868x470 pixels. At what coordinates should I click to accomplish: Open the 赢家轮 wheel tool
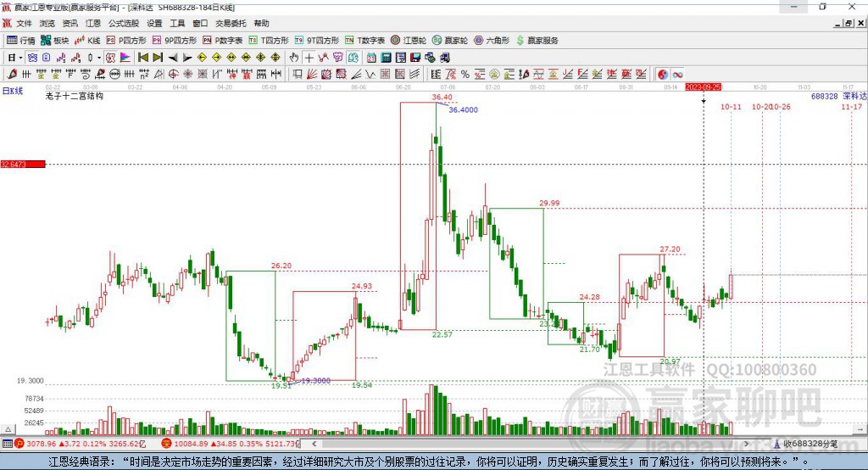450,41
